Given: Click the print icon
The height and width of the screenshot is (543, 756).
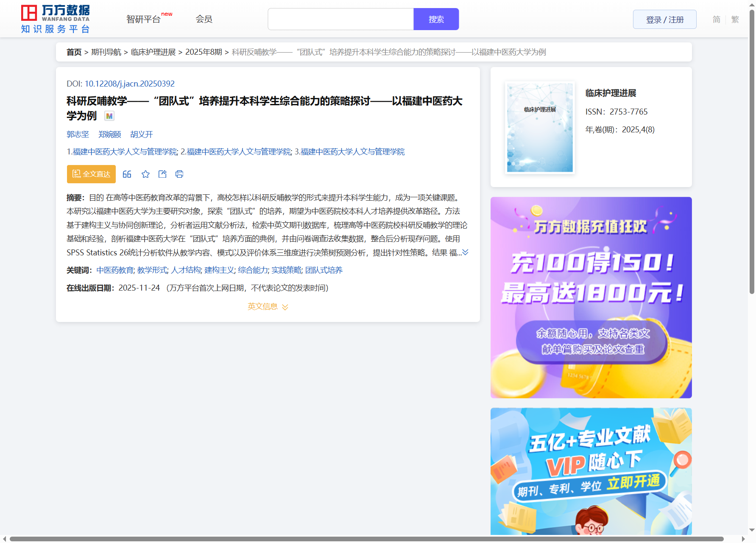Looking at the screenshot, I should 179,174.
